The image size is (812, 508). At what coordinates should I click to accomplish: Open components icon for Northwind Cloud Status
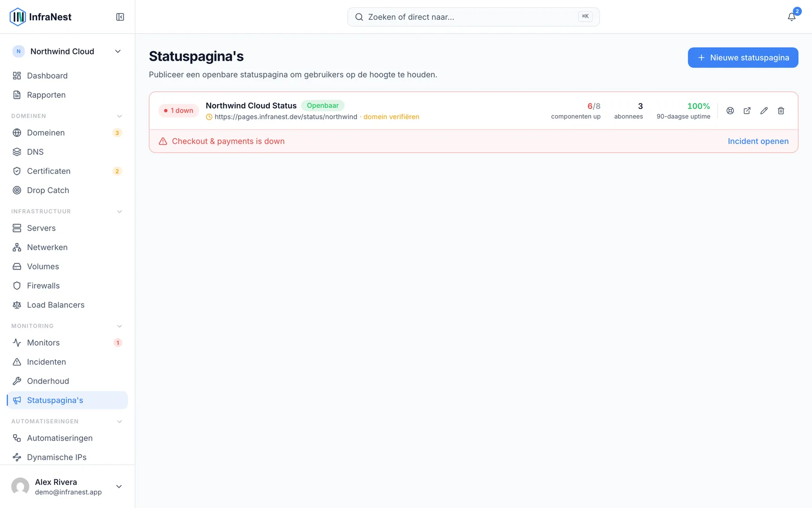(x=730, y=111)
